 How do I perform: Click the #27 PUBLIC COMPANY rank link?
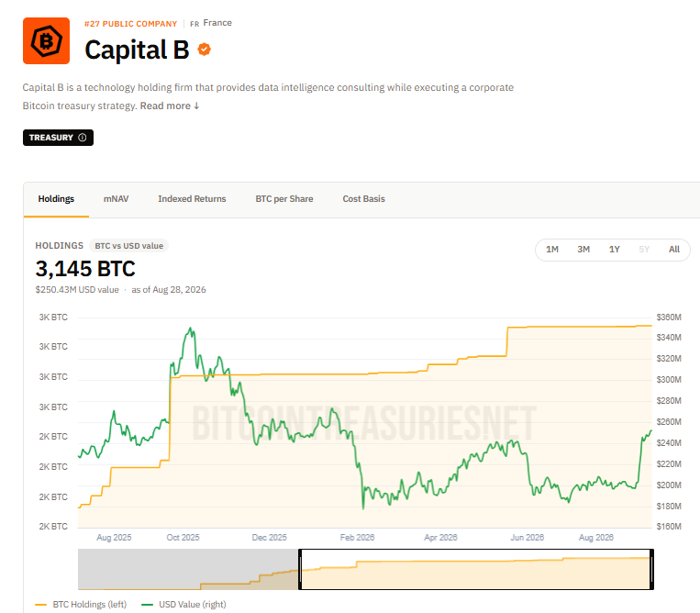pyautogui.click(x=131, y=24)
